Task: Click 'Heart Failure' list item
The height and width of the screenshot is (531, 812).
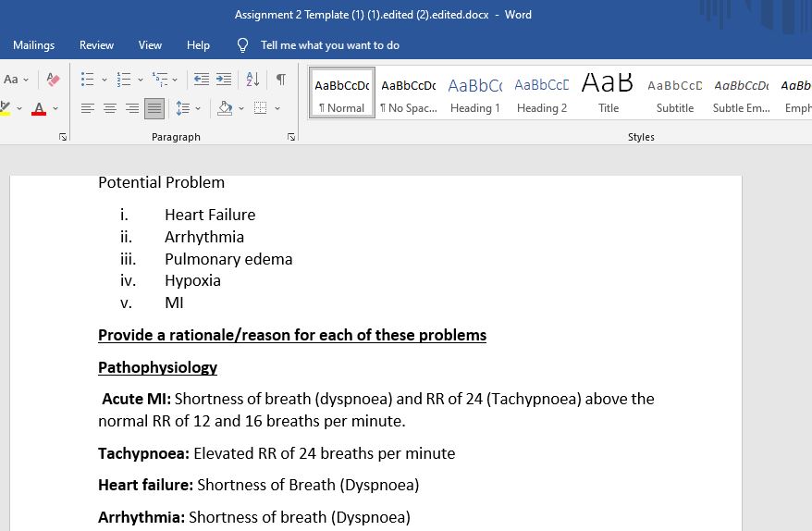Action: (x=210, y=215)
